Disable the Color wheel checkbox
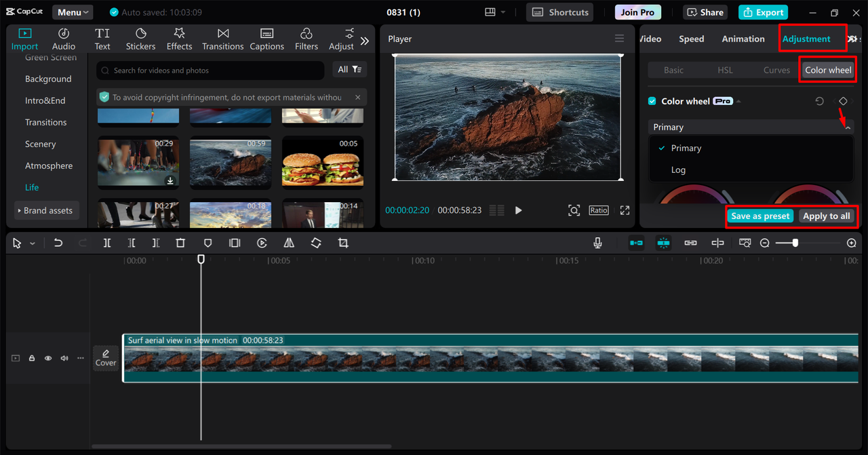The image size is (868, 455). (652, 101)
